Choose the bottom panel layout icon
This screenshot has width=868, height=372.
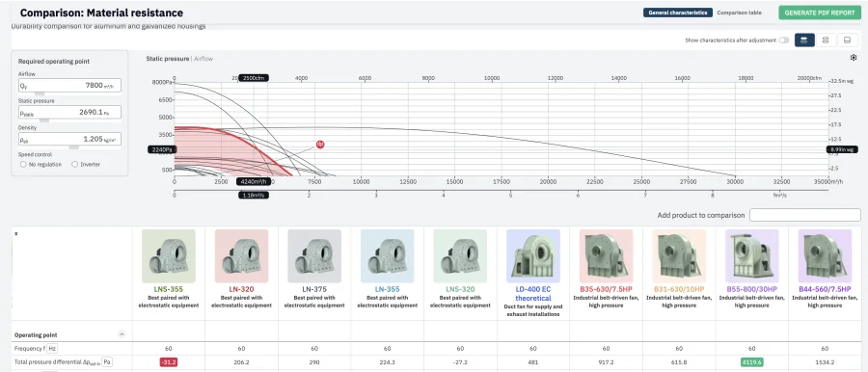point(847,40)
